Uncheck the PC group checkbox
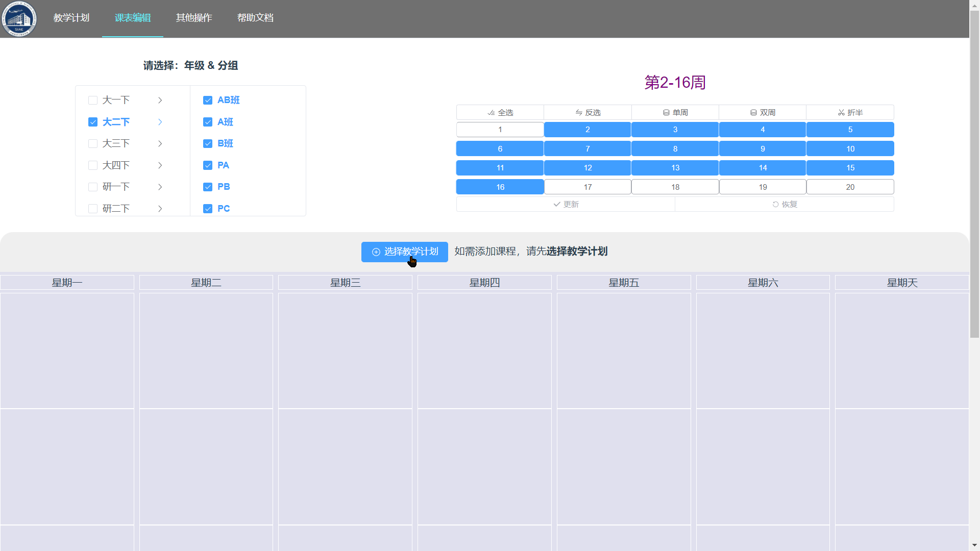Viewport: 980px width, 551px height. (x=208, y=209)
